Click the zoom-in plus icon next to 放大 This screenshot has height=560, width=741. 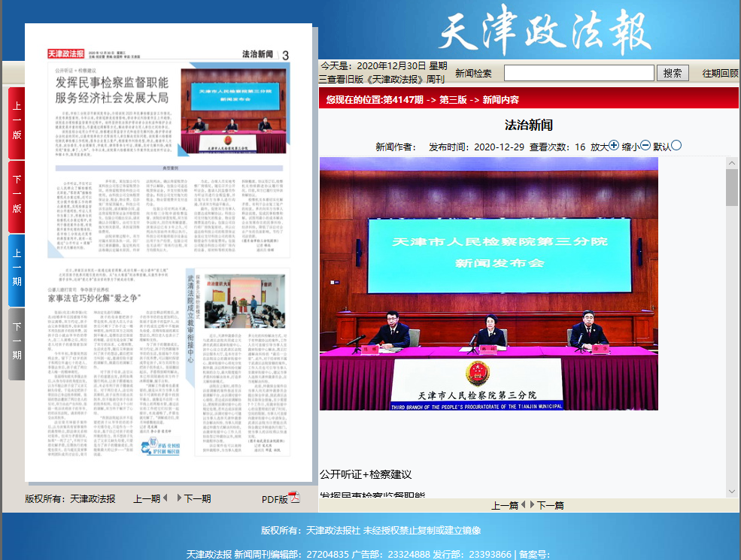click(x=613, y=145)
